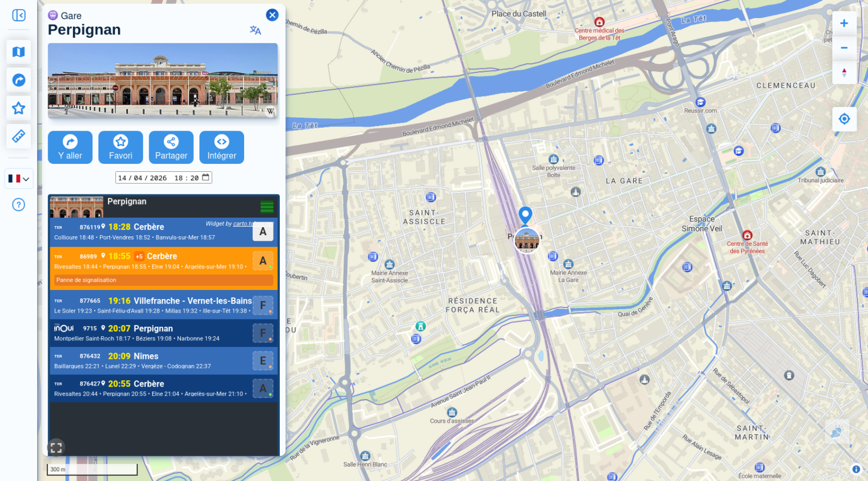Close the Perpignan station panel
Screen dimensions: 868x481
click(272, 15)
